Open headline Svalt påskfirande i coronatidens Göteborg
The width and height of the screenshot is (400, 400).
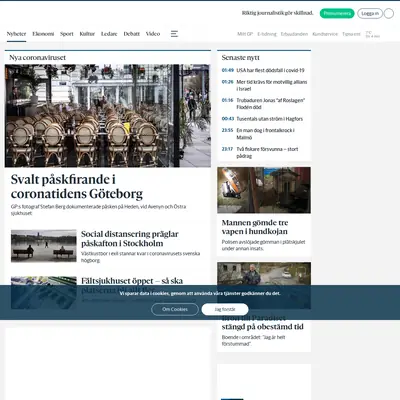click(77, 187)
